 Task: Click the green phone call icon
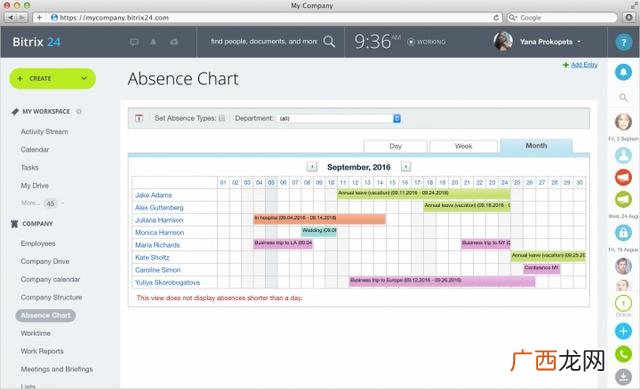pos(623,354)
